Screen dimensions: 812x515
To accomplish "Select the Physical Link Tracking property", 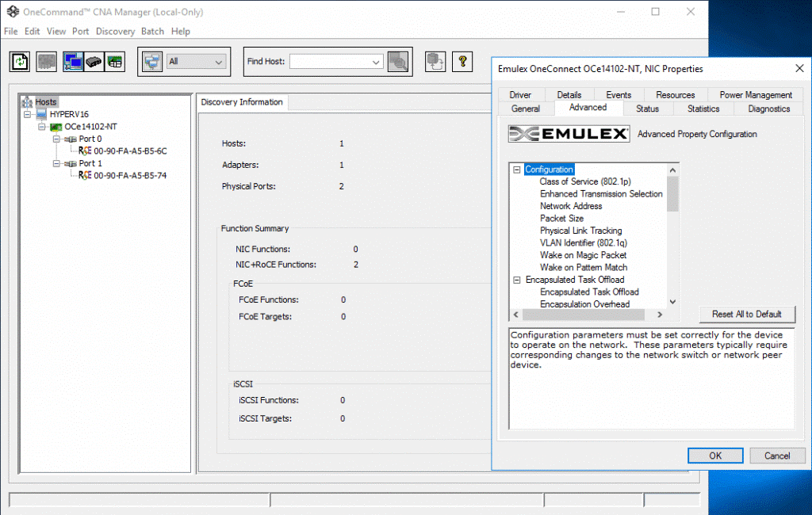I will coord(580,231).
